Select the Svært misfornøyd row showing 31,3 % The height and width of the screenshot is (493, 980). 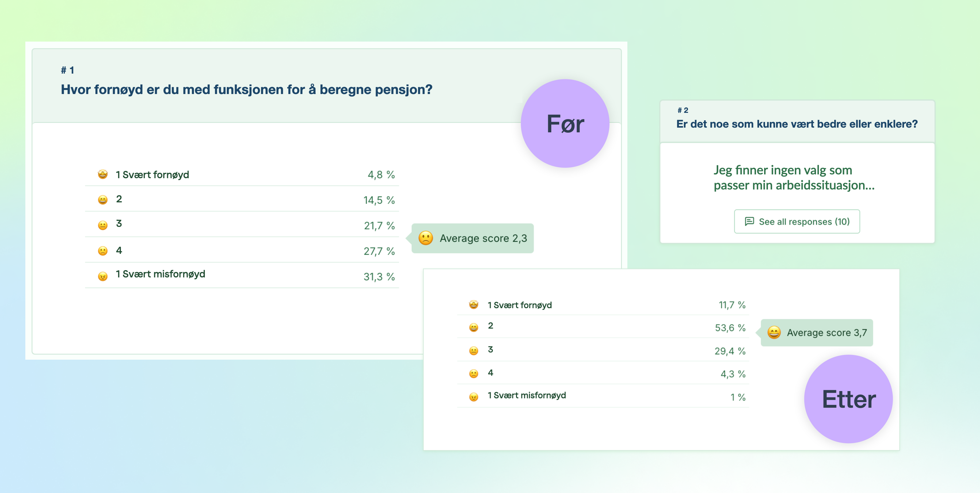click(242, 275)
